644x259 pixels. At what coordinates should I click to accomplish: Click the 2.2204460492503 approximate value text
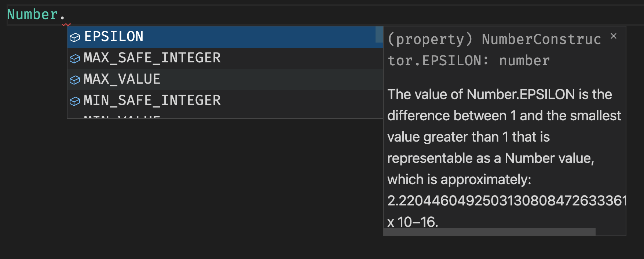point(506,201)
